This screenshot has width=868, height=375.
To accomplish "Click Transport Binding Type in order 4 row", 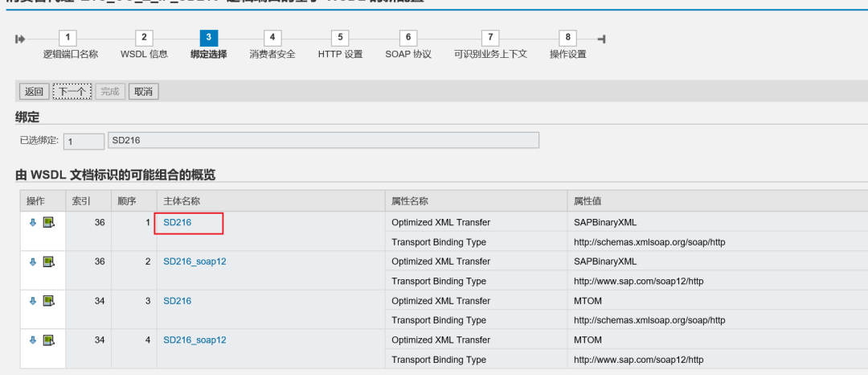I will 439,360.
